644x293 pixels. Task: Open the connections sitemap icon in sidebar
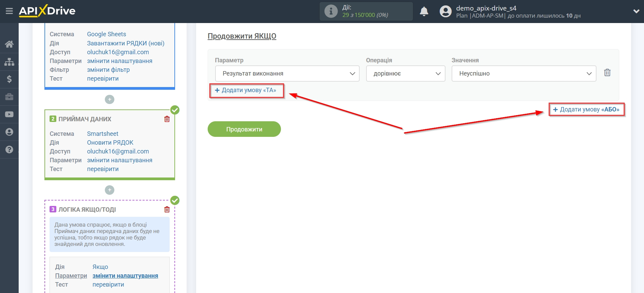click(9, 62)
